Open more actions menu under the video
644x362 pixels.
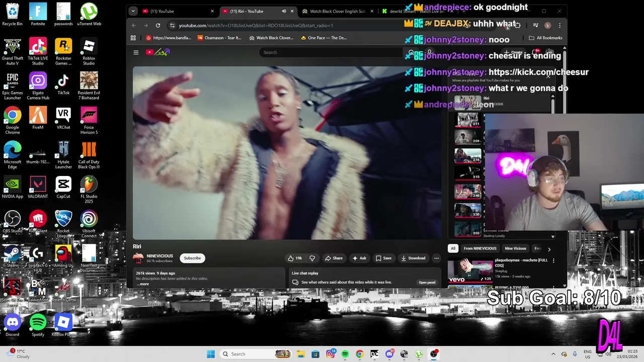click(436, 258)
